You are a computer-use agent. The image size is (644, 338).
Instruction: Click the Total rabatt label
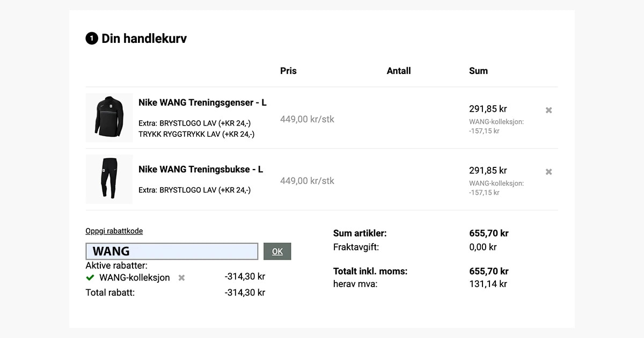[110, 293]
